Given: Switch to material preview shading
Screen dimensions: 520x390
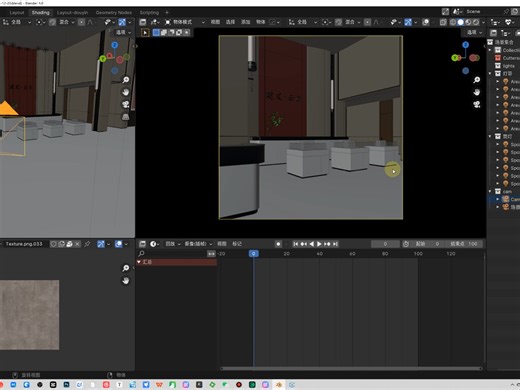Looking at the screenshot, I should (x=468, y=22).
